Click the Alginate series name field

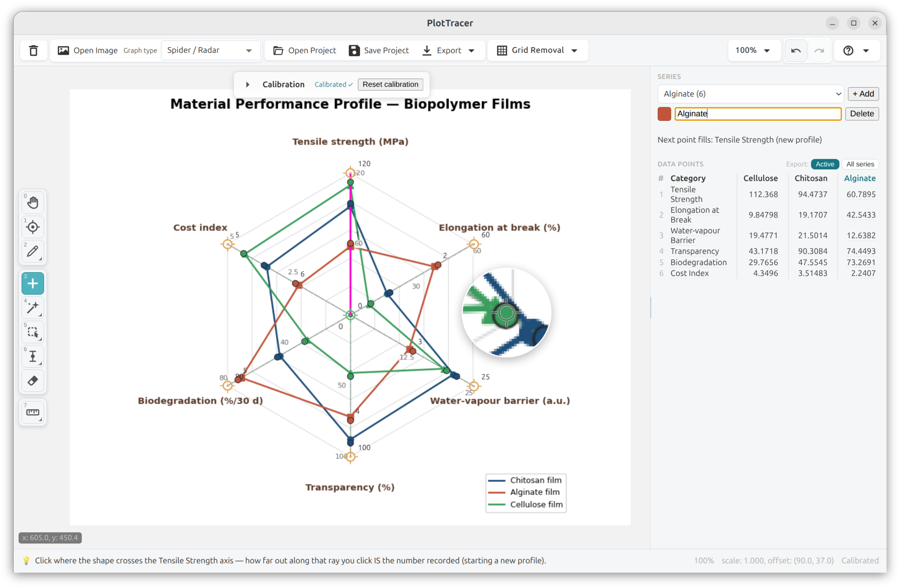[758, 114]
